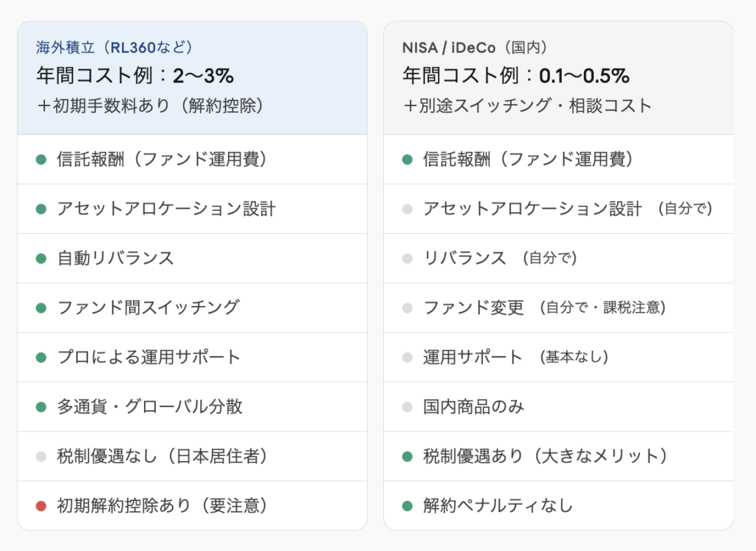
Task: Click red dot beside 初期解約控除あり
Action: (x=41, y=505)
